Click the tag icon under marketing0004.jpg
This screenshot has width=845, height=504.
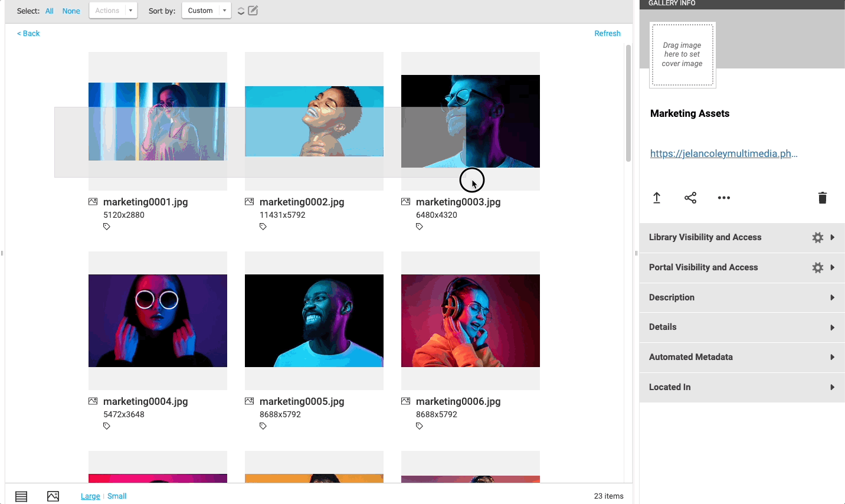[x=107, y=426]
